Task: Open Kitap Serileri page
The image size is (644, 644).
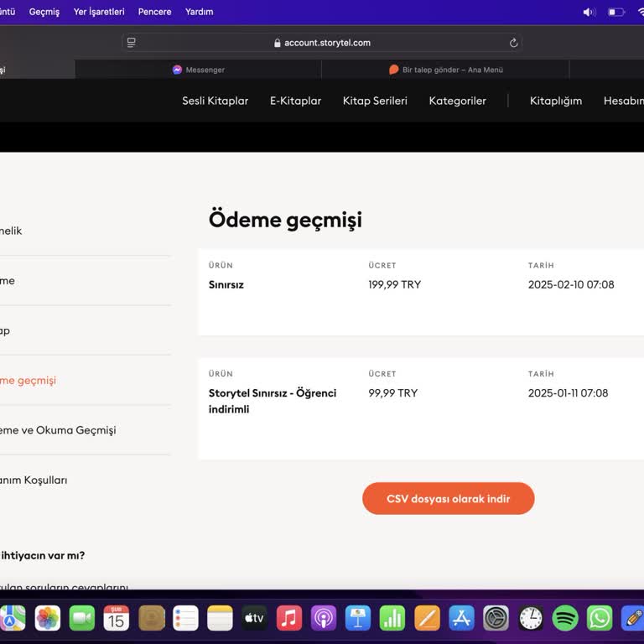Action: 375,101
